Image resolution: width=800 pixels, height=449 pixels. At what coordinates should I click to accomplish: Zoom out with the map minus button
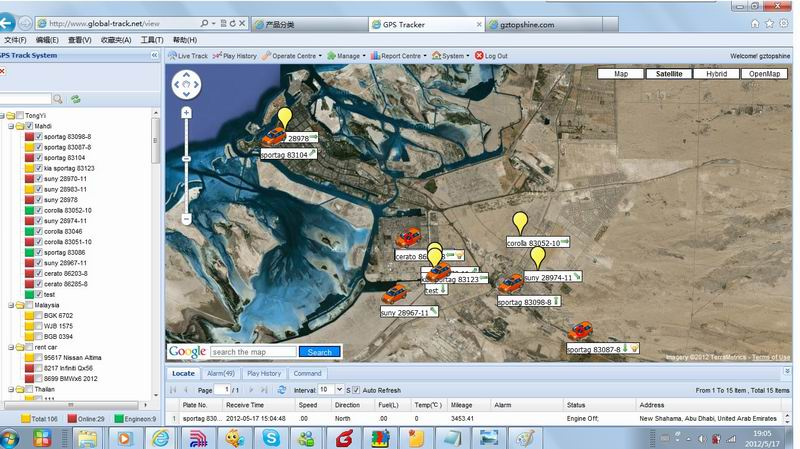[x=186, y=219]
